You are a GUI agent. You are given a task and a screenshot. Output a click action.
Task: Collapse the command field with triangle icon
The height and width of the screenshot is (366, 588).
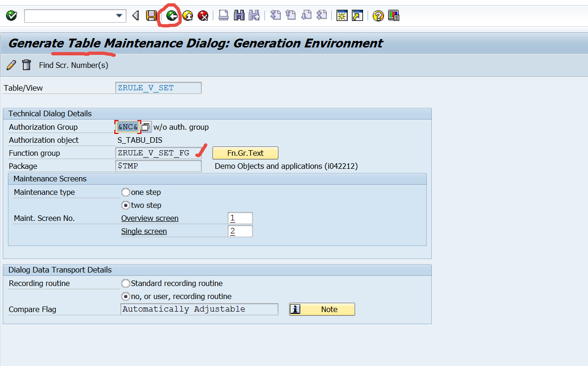(135, 16)
